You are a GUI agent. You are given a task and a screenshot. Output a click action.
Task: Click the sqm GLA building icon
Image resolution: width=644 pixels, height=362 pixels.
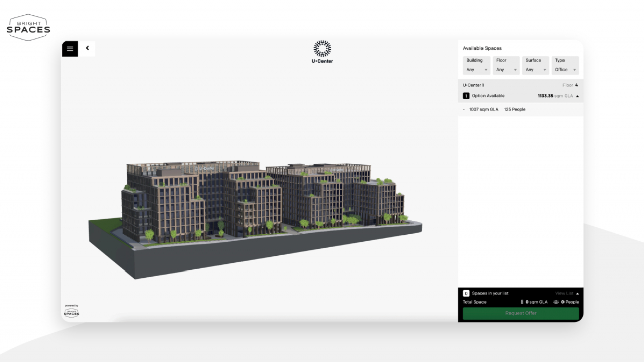pyautogui.click(x=522, y=302)
